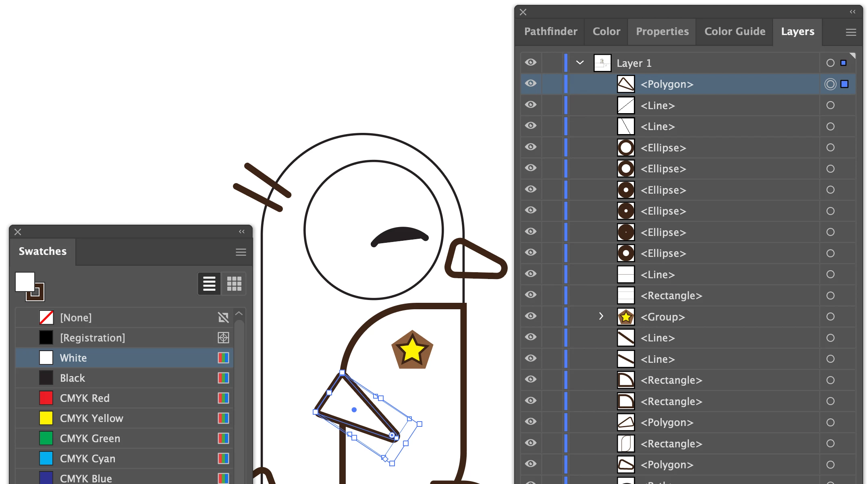Click the Group layer star thumbnail
868x484 pixels.
[x=626, y=317]
